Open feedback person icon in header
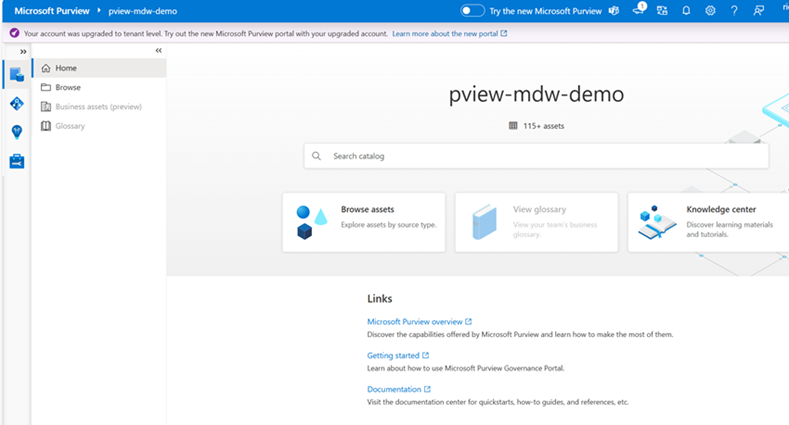The height and width of the screenshot is (425, 789). coord(758,11)
